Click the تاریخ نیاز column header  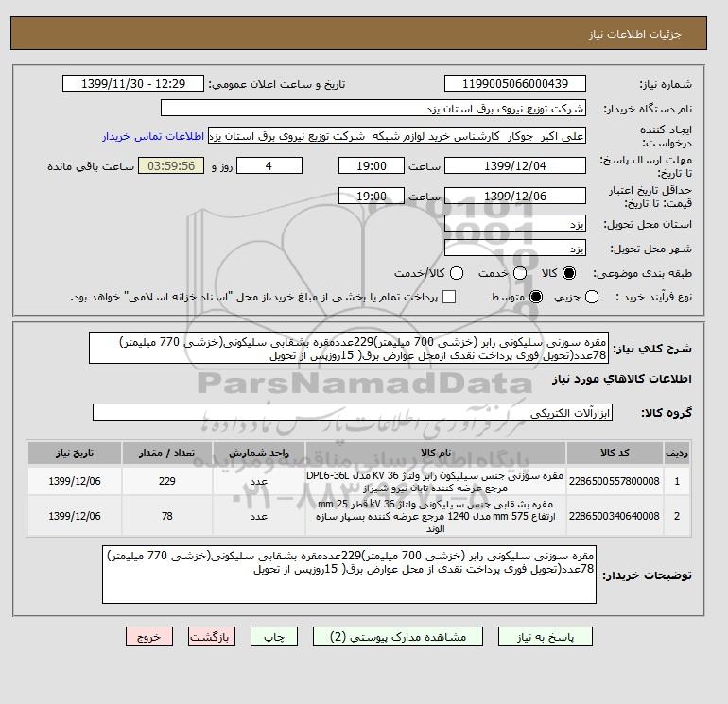tap(75, 453)
